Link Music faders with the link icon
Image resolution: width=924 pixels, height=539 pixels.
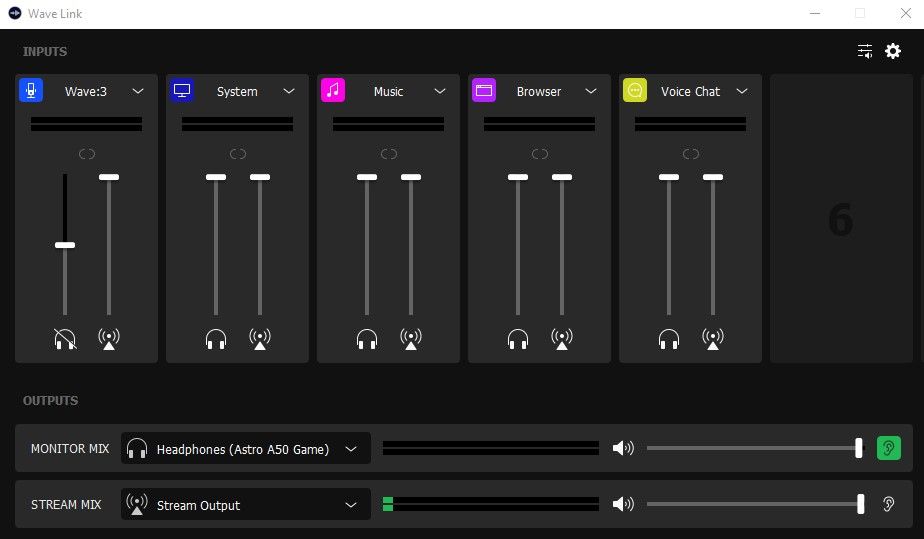tap(388, 154)
